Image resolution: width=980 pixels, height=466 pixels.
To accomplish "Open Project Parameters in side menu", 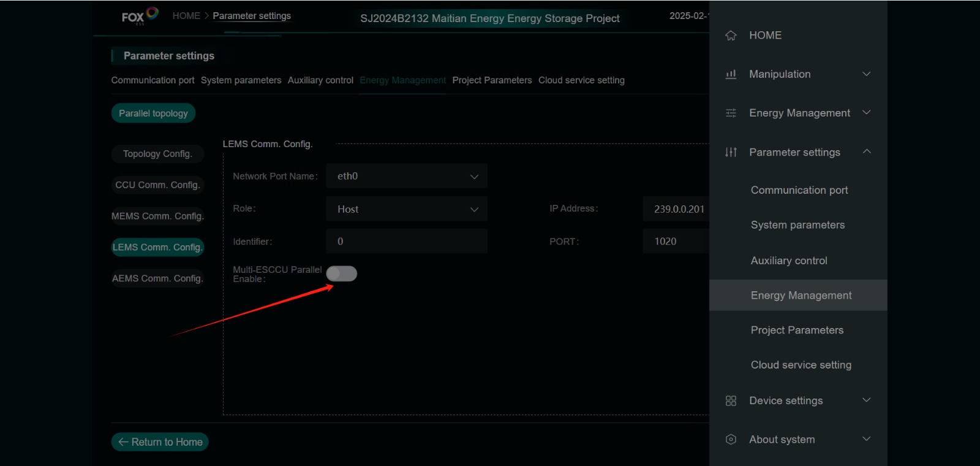I will 797,330.
